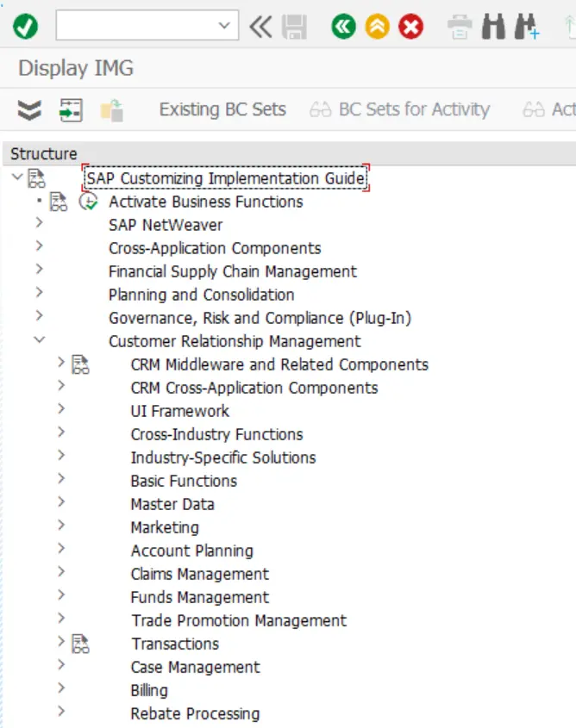Screen dimensions: 576x728
Task: Open the Activate Business Functions activity icon
Action: 88,202
